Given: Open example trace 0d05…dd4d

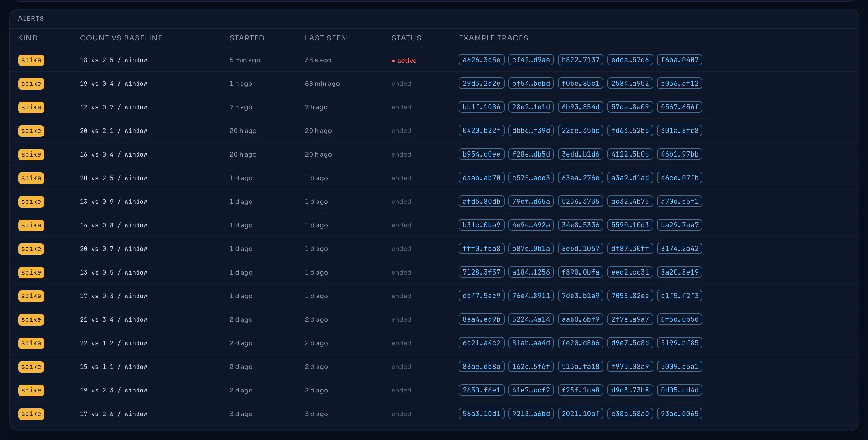Looking at the screenshot, I should (x=680, y=390).
